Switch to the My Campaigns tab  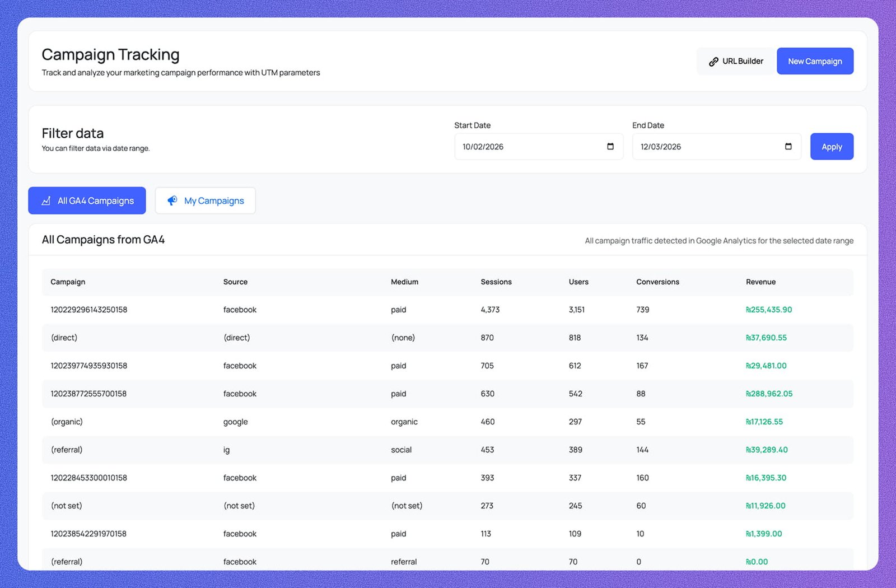coord(205,200)
